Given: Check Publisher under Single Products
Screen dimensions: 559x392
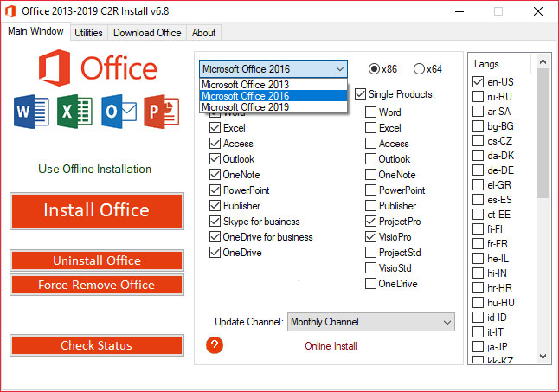Looking at the screenshot, I should pos(370,206).
